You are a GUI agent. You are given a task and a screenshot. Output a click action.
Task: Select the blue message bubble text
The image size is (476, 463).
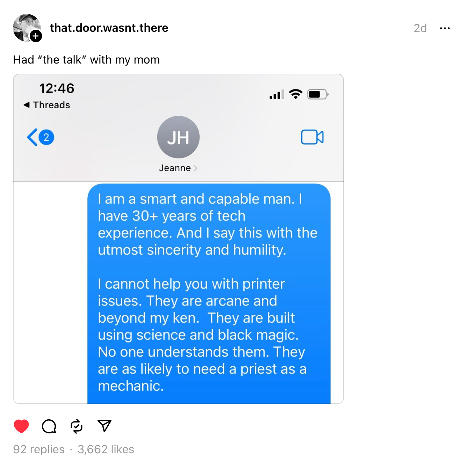[x=209, y=293]
